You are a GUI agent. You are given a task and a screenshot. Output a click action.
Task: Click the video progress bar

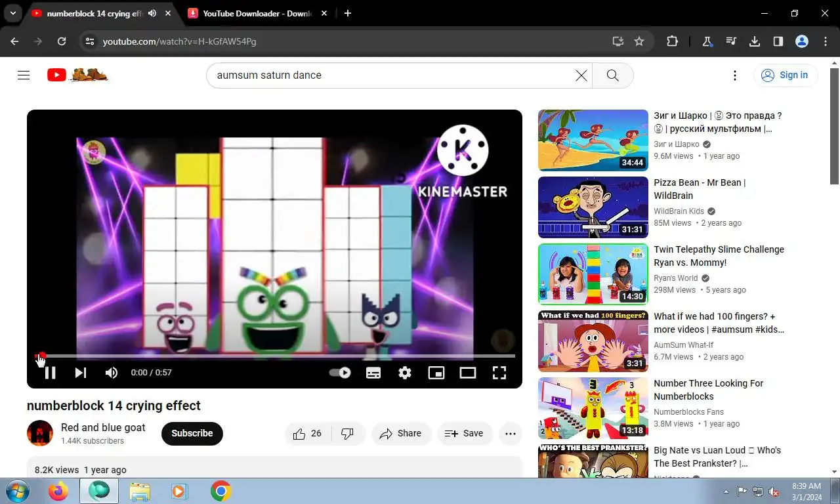[275, 356]
